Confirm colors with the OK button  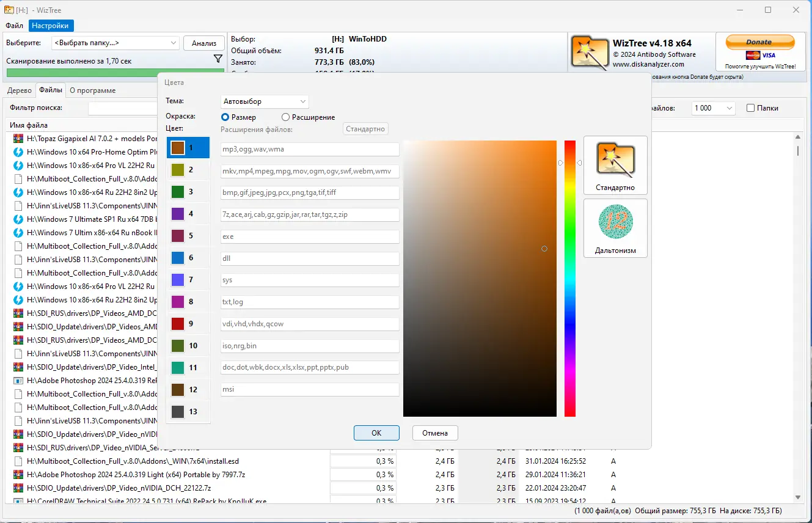(376, 433)
